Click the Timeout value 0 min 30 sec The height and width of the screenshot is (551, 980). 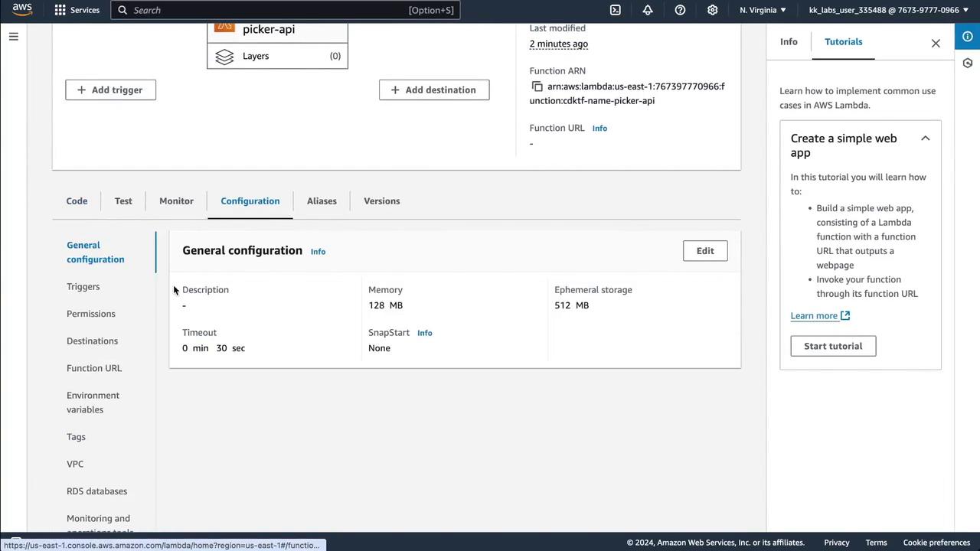(214, 348)
